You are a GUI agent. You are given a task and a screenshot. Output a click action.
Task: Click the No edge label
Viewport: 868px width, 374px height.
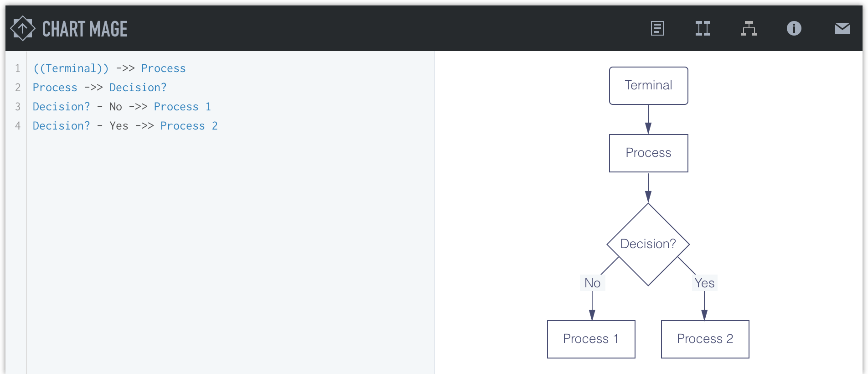(x=591, y=283)
